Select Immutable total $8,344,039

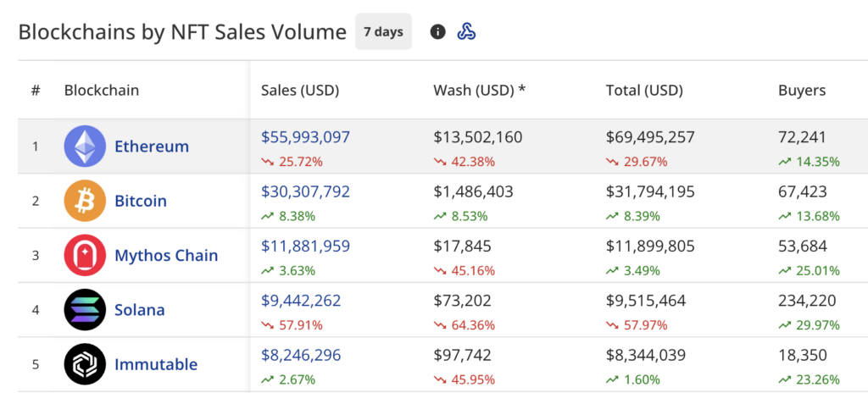coord(646,355)
